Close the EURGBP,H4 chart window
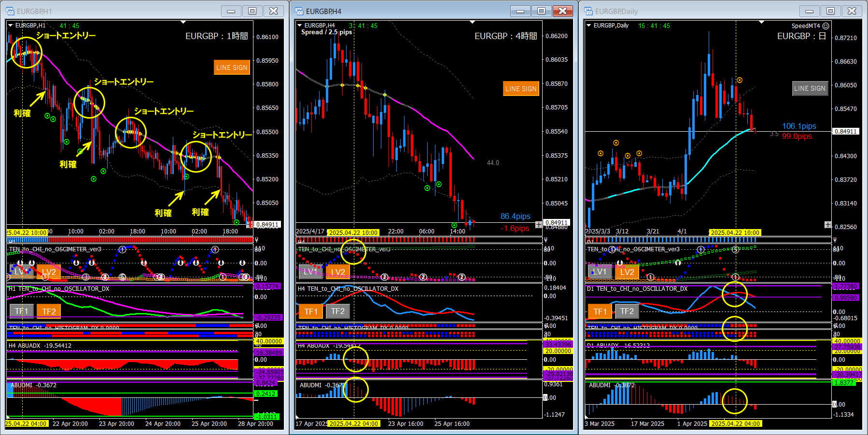Screen dimensions: 868x435 coord(563,11)
